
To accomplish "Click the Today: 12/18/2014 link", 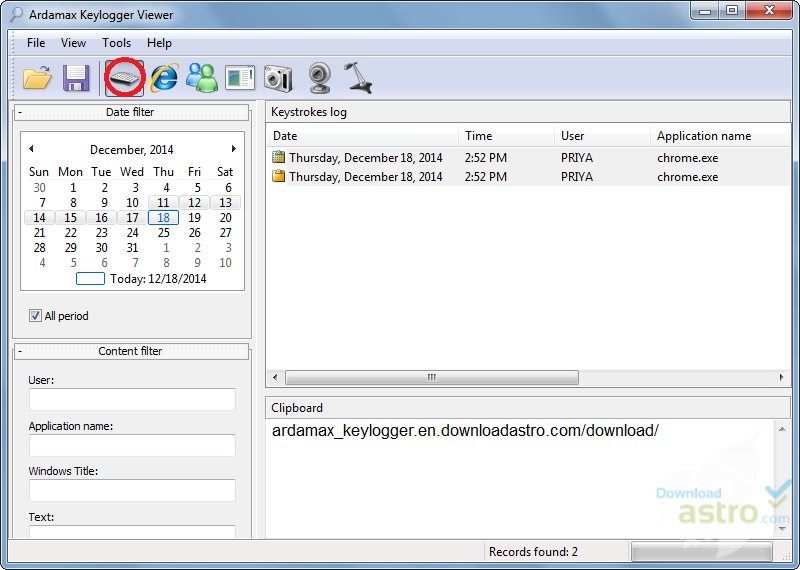I will pyautogui.click(x=158, y=279).
